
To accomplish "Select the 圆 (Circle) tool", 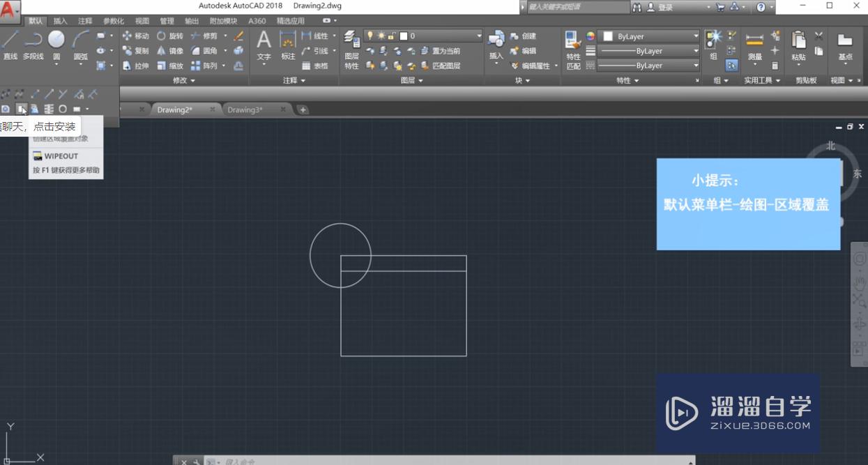I will [56, 38].
